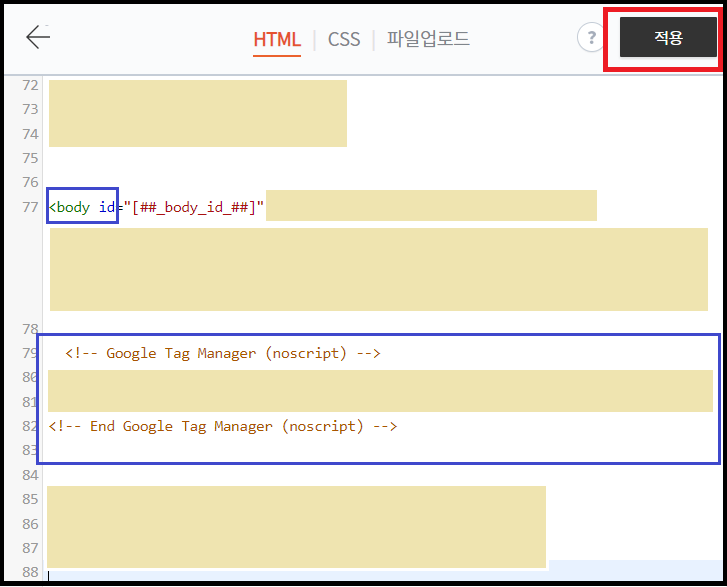
Task: Click line number 72 in the gutter
Action: point(30,85)
